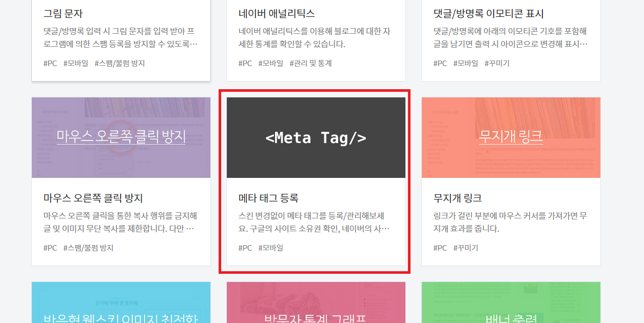
Task: Click the 메타 태그 등록 description text
Action: [x=314, y=222]
